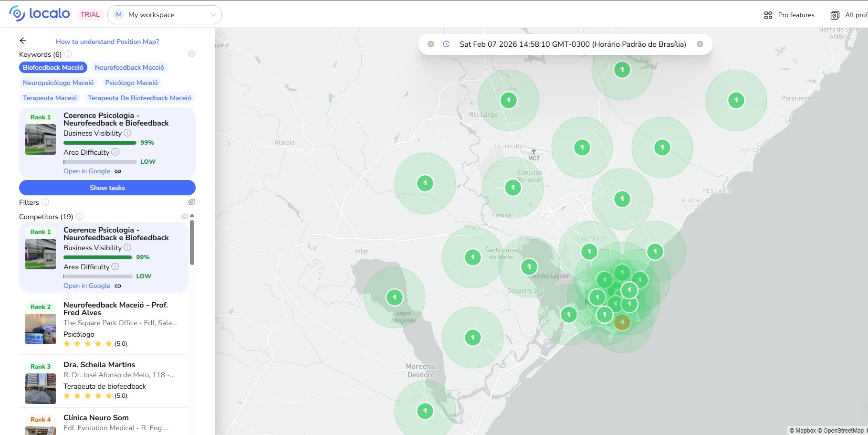Open top business card in Google

(x=87, y=171)
